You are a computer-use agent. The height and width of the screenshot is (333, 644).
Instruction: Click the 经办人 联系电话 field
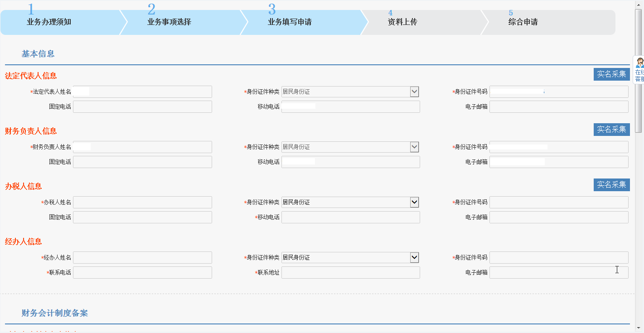(142, 272)
